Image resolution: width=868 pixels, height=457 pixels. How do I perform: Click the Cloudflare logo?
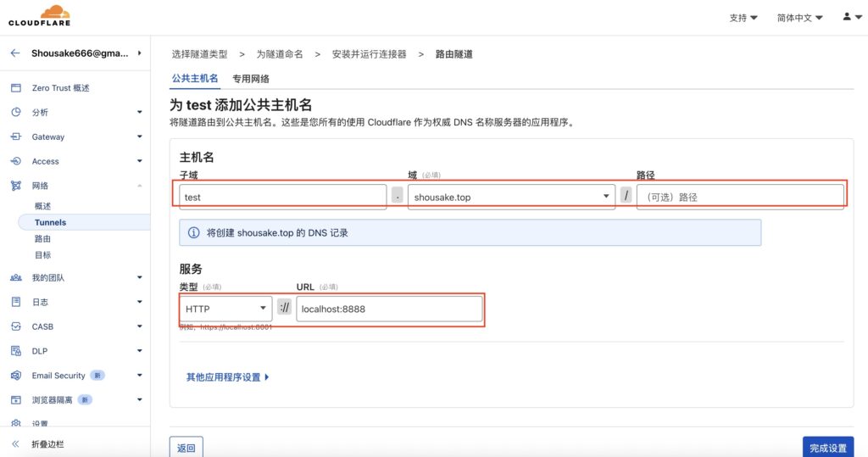39,15
